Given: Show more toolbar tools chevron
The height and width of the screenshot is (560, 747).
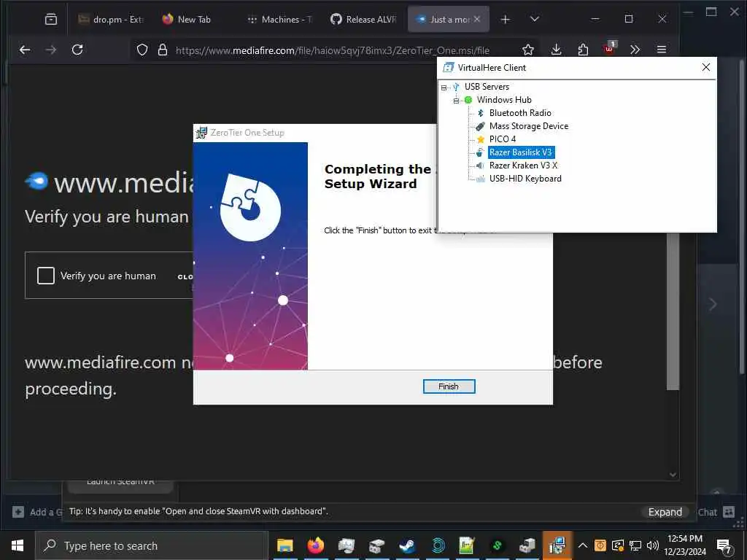Looking at the screenshot, I should pos(635,50).
